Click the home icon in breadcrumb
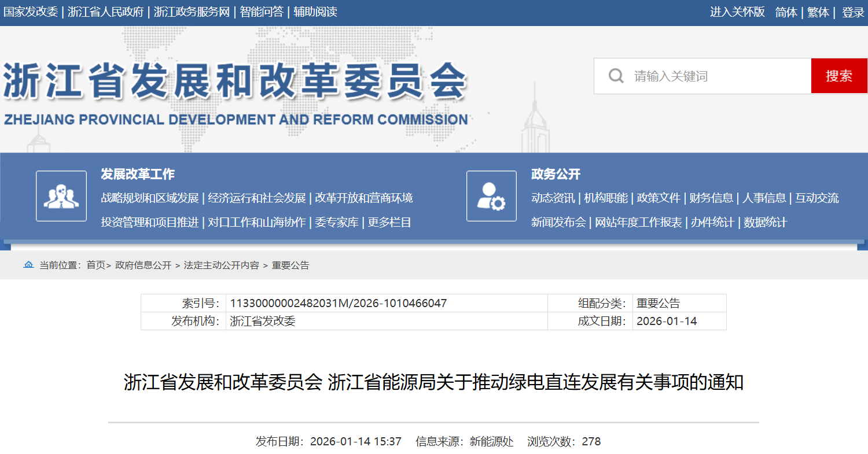The height and width of the screenshot is (454, 868). click(28, 265)
